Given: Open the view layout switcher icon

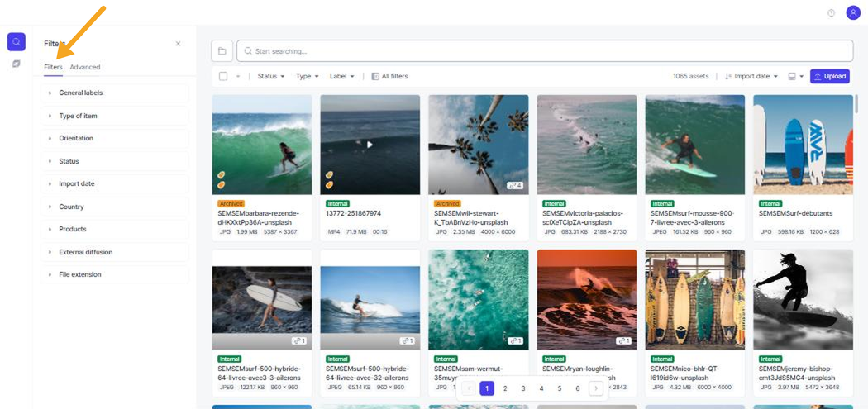Looking at the screenshot, I should click(795, 76).
